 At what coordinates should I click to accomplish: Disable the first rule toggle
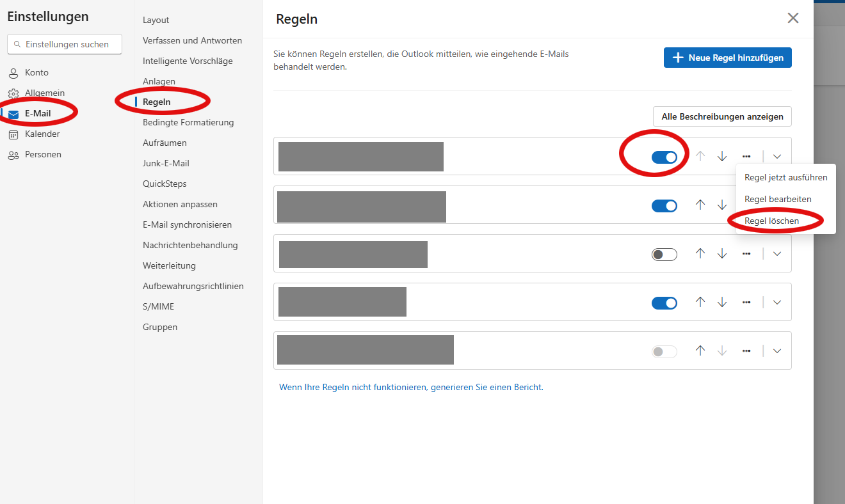click(664, 157)
